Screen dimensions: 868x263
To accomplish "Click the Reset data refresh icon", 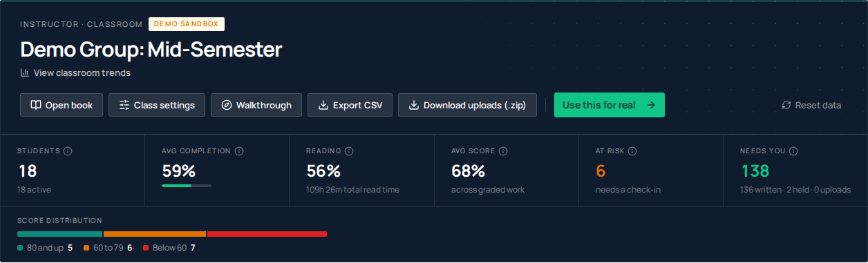I will coord(786,105).
